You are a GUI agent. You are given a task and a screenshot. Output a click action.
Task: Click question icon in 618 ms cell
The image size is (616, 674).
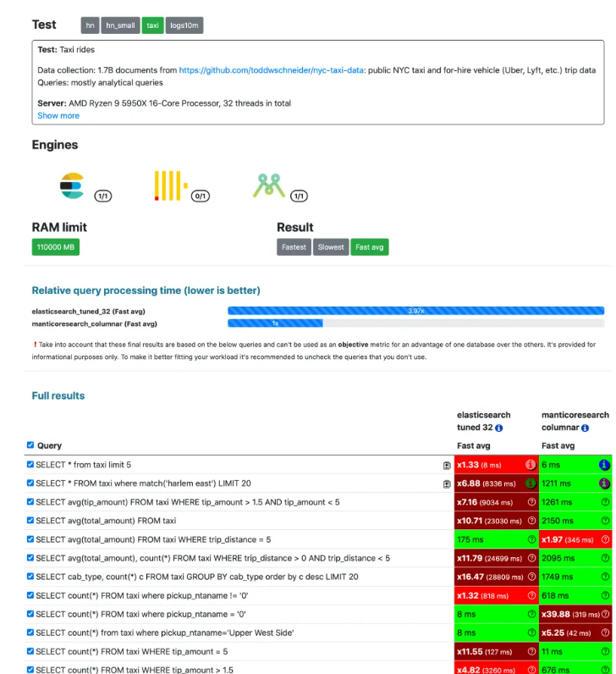coord(605,595)
